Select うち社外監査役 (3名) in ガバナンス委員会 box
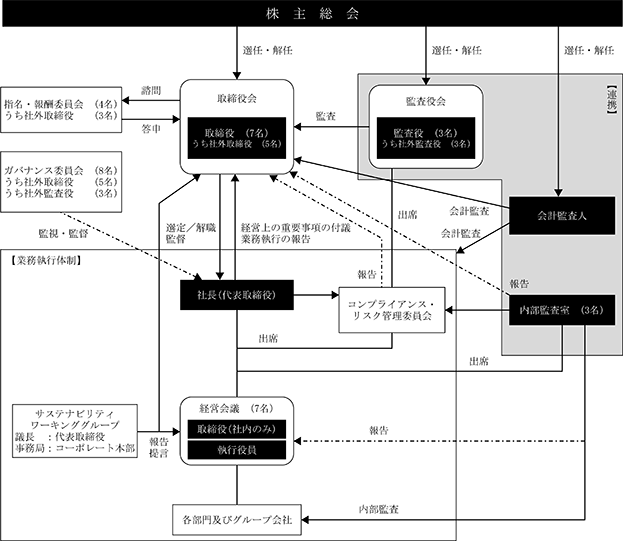The image size is (623, 541). click(61, 193)
